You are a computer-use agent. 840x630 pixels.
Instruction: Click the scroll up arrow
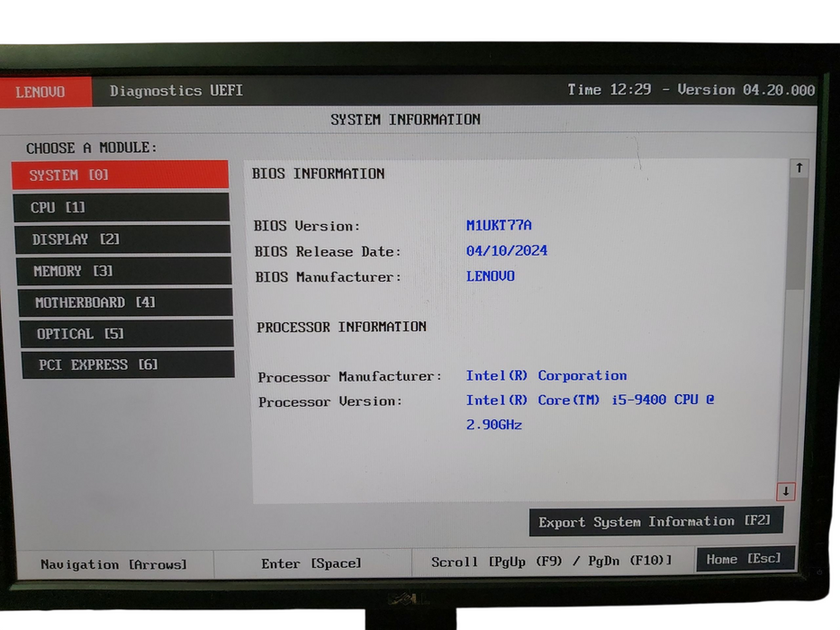coord(799,168)
